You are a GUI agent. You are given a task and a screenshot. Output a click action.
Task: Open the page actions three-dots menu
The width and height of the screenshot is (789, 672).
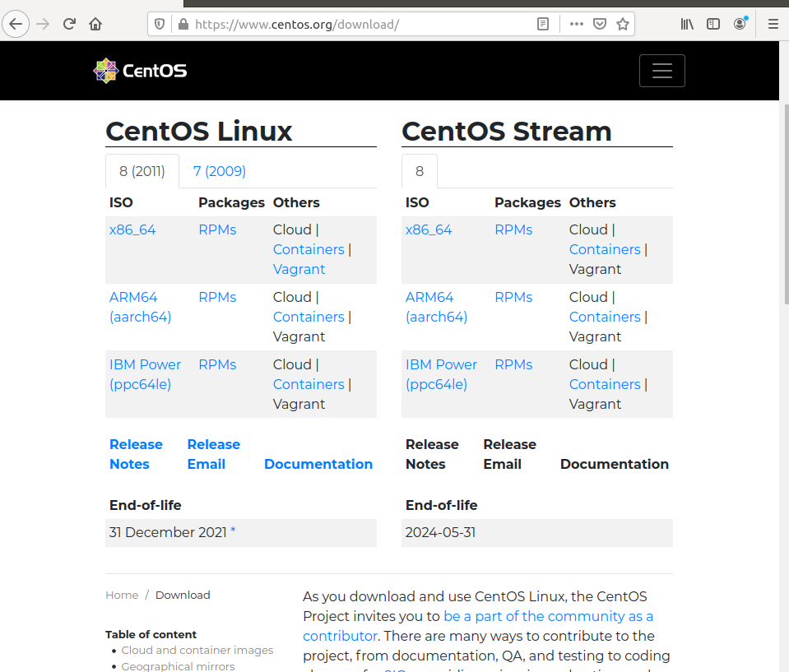tap(577, 24)
